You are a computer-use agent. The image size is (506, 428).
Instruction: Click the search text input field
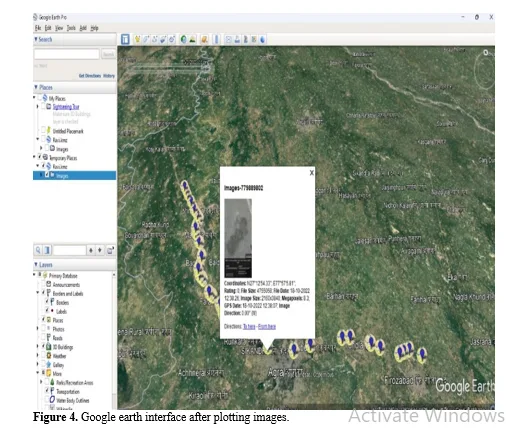[67, 54]
